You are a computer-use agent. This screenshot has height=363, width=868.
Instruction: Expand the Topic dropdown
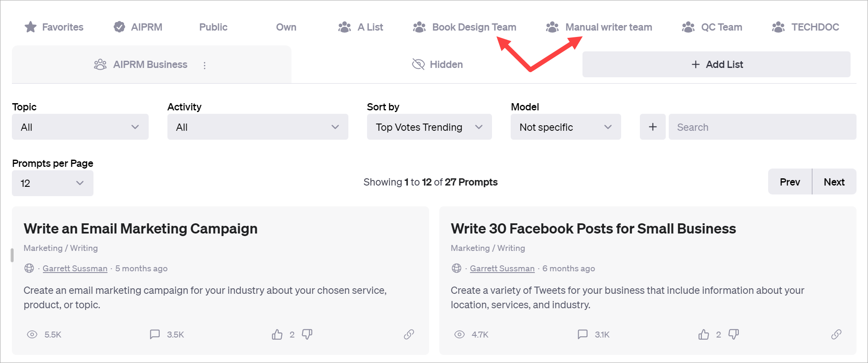pos(80,127)
